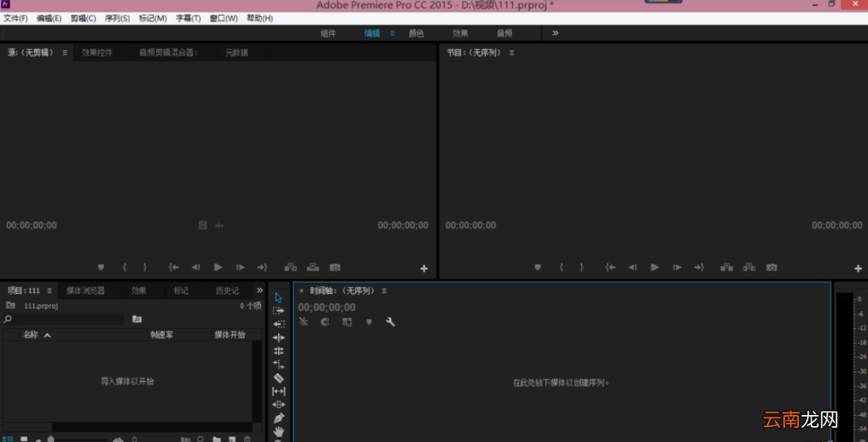Screen dimensions: 868x442
Task: Play sequence in Program monitor
Action: [x=655, y=267]
